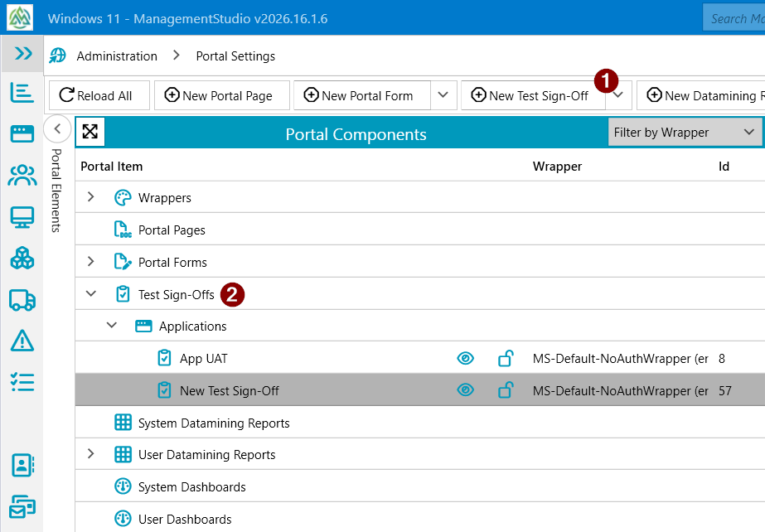The image size is (765, 532).
Task: Open the Email mail icon in sidebar
Action: click(22, 507)
